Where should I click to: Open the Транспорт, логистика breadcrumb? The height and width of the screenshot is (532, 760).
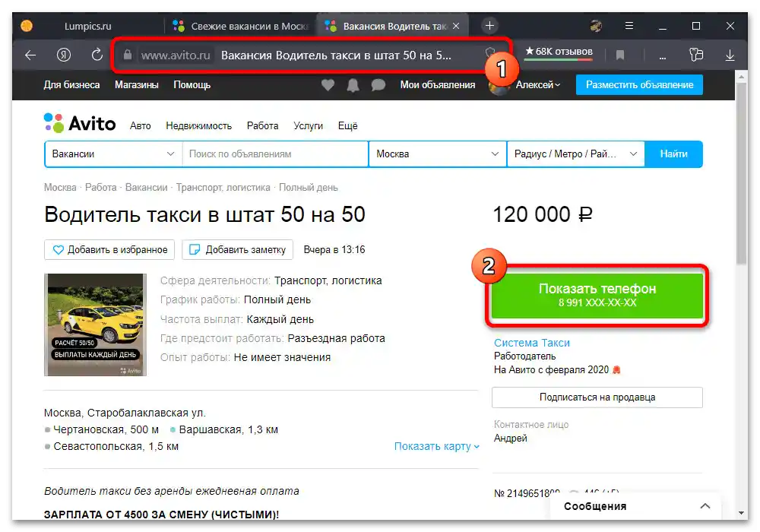pos(223,188)
